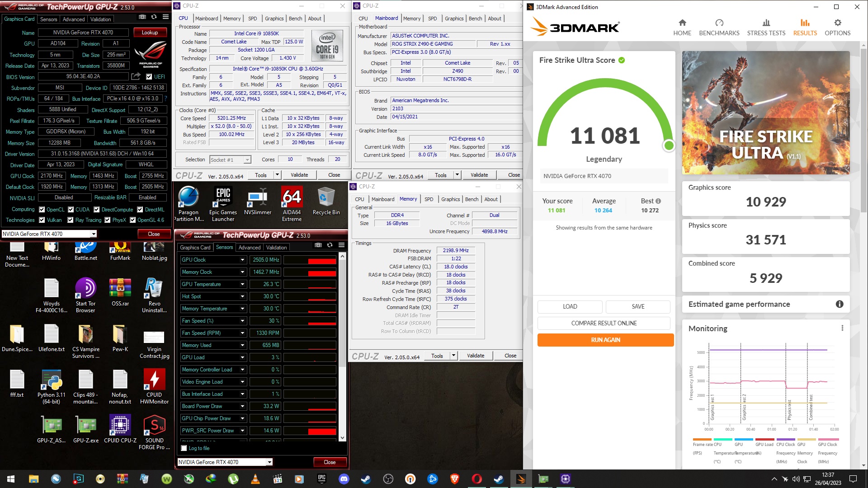
Task: Switch to the Advanced tab in top GPU-Z window
Action: [x=74, y=19]
